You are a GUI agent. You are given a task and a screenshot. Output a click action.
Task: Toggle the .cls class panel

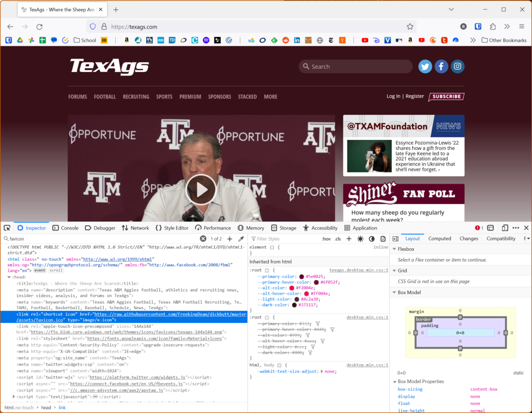338,239
